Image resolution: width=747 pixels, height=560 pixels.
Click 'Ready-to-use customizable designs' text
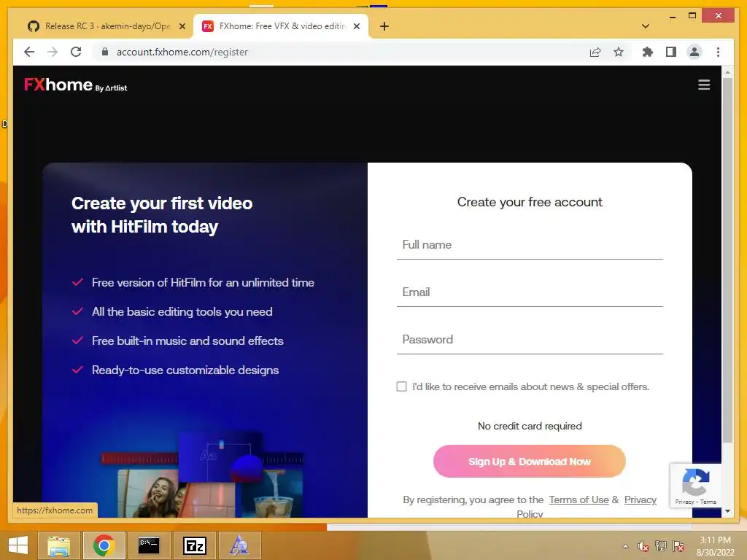coord(185,370)
